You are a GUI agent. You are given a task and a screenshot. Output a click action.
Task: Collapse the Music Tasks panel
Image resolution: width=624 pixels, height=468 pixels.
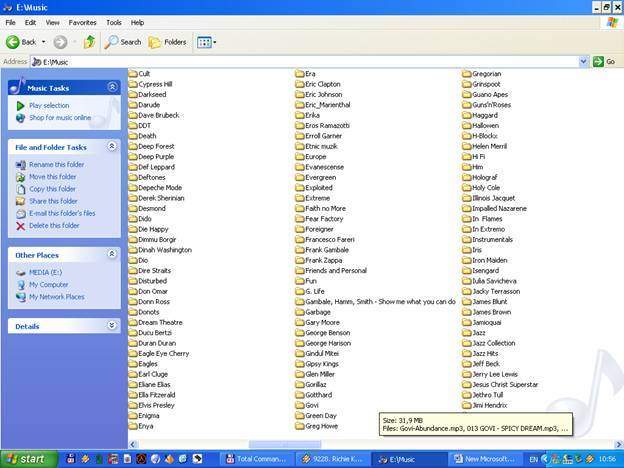112,87
